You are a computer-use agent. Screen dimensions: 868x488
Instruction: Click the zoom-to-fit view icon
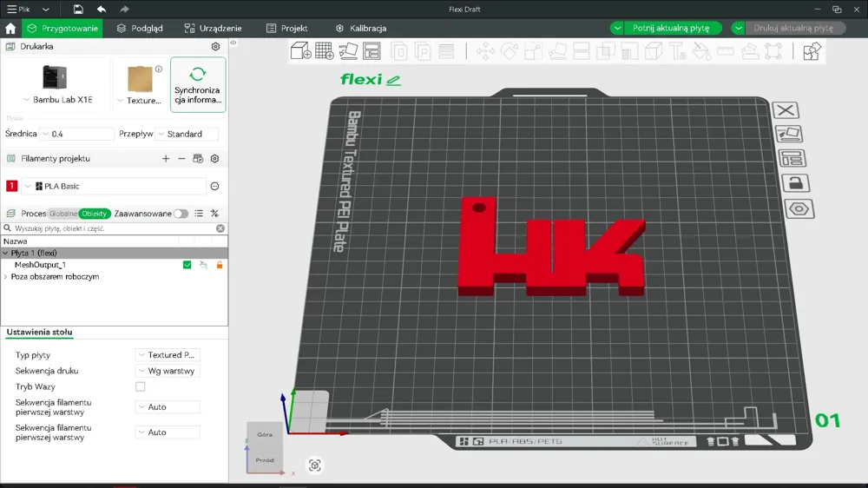coord(314,465)
